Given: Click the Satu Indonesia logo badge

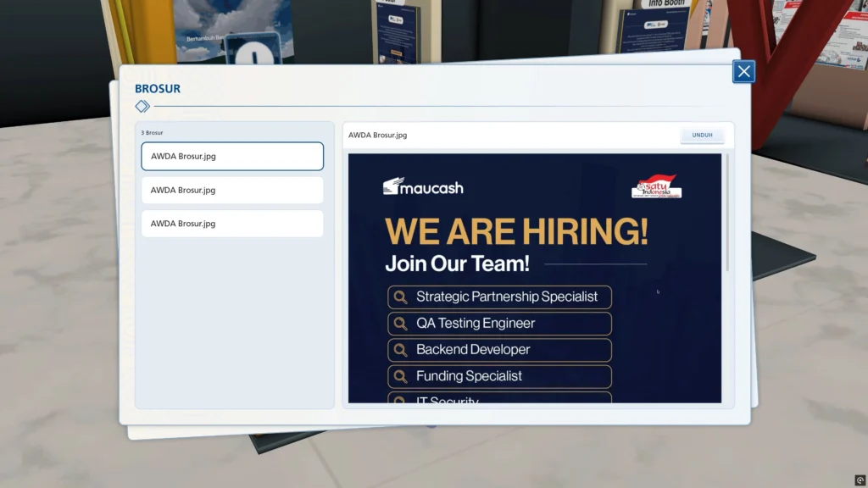Looking at the screenshot, I should point(656,187).
